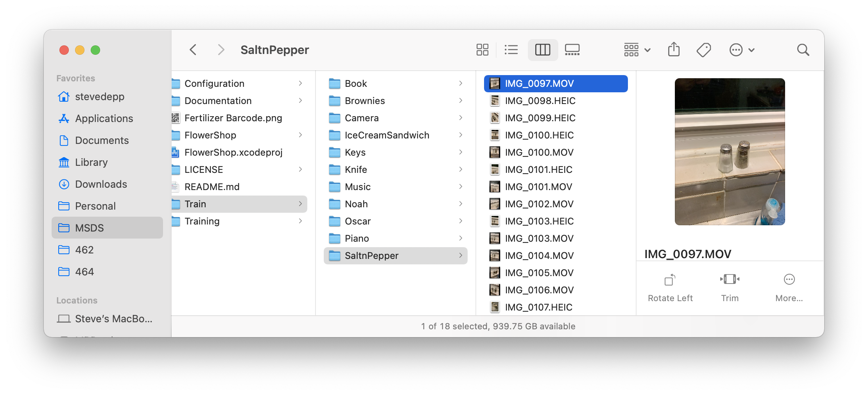Expand the Configuration folder chevron
This screenshot has width=868, height=395.
point(300,83)
